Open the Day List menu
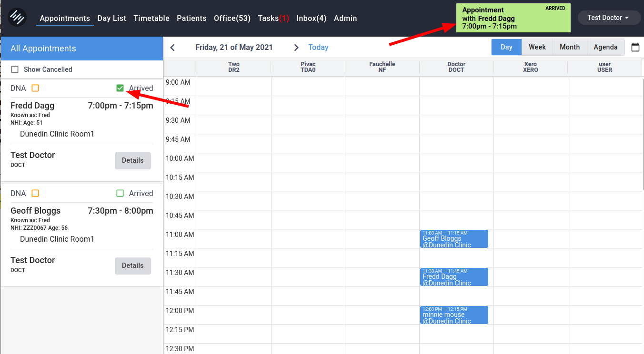The image size is (644, 354). [x=112, y=18]
